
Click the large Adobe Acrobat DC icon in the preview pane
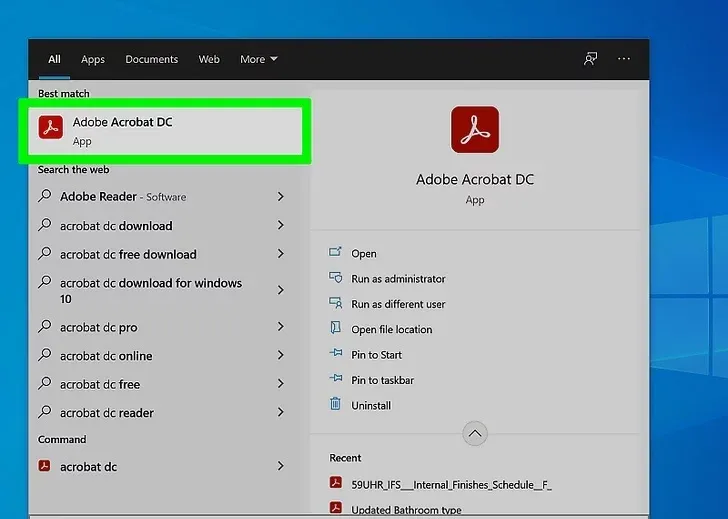475,130
